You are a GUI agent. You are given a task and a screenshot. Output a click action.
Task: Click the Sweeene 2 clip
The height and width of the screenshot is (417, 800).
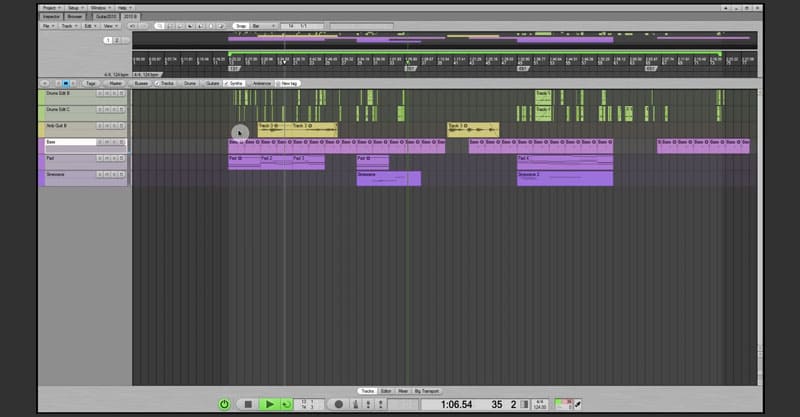pyautogui.click(x=564, y=178)
